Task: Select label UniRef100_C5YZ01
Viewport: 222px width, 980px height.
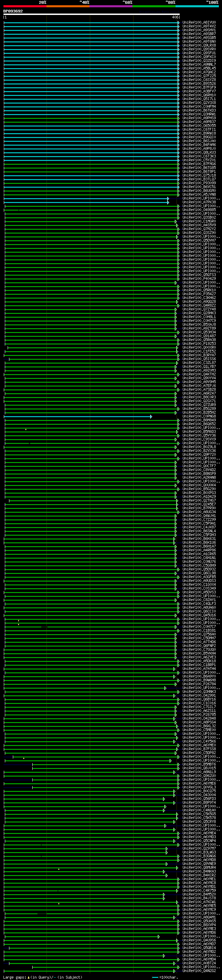Action: point(199,160)
